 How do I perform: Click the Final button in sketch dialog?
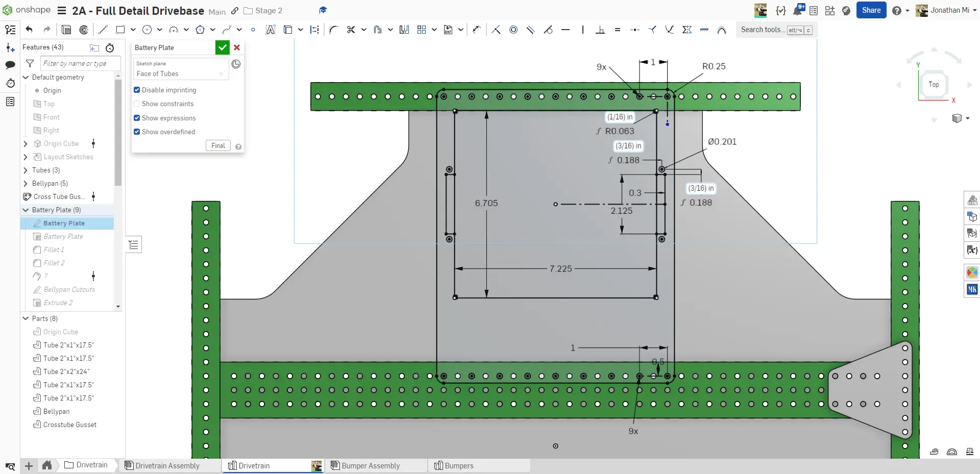[218, 145]
